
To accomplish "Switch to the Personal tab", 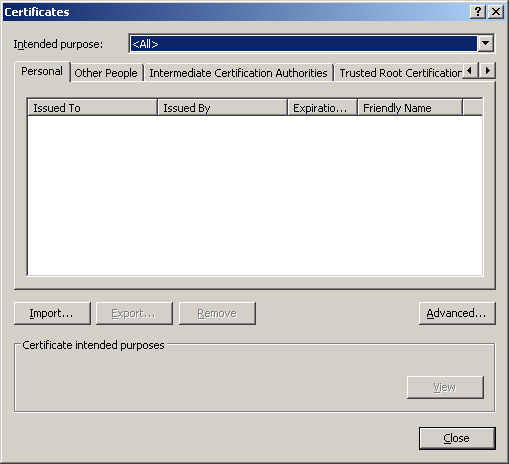I will click(42, 71).
